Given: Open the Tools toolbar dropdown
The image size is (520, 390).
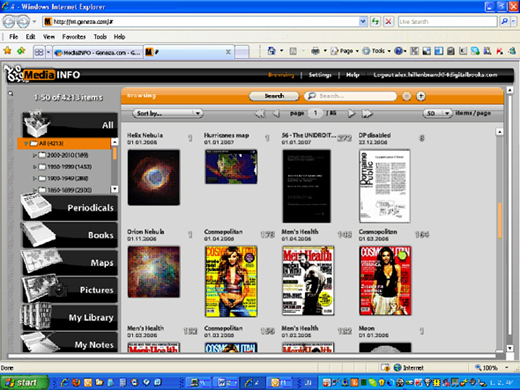Looking at the screenshot, I should (x=377, y=51).
